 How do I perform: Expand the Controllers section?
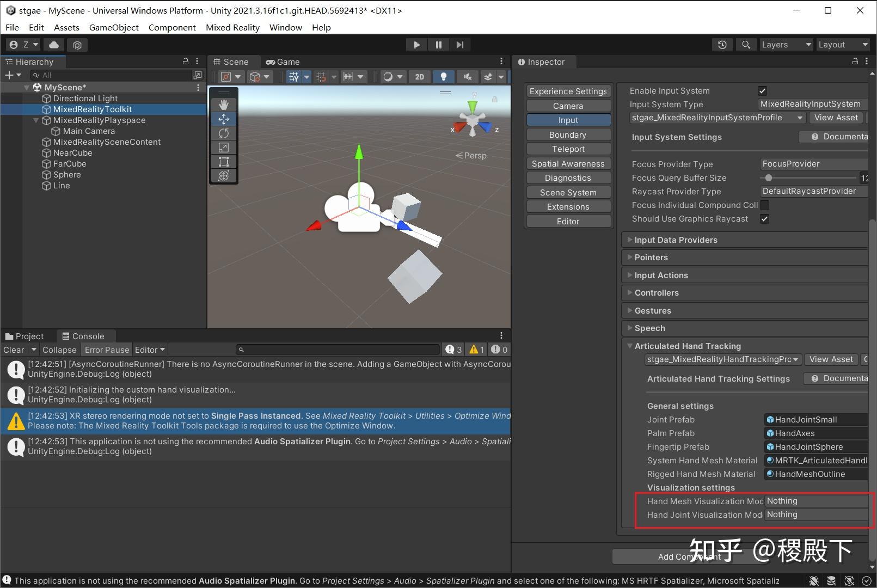click(744, 293)
